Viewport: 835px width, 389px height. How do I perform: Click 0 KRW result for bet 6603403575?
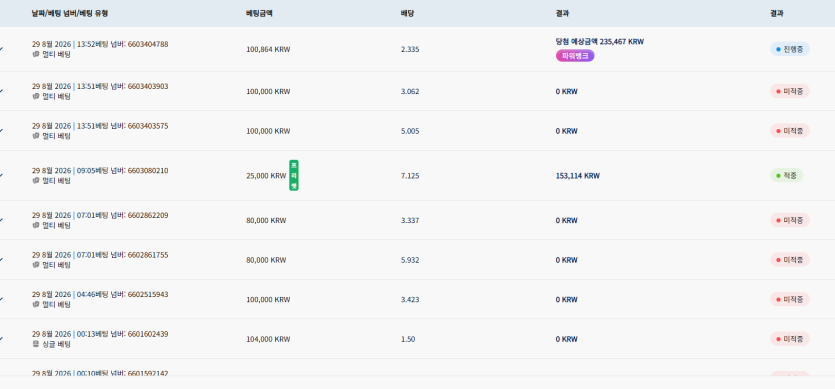(x=567, y=131)
